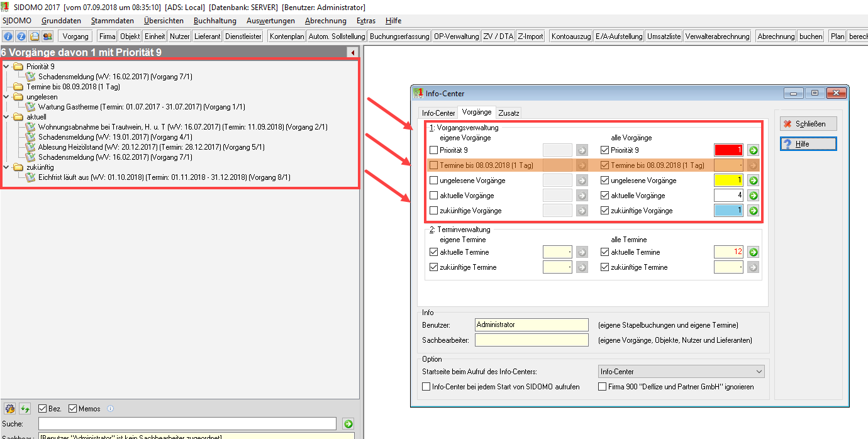Image resolution: width=868 pixels, height=439 pixels.
Task: Click the Kontenplan toolbar button
Action: (287, 36)
